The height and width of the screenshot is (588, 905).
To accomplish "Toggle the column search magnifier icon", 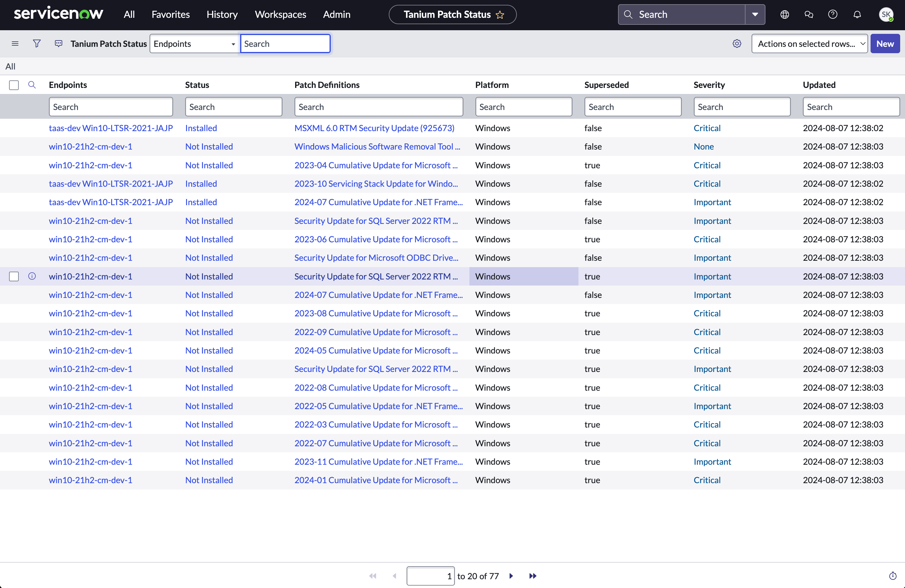I will [32, 85].
